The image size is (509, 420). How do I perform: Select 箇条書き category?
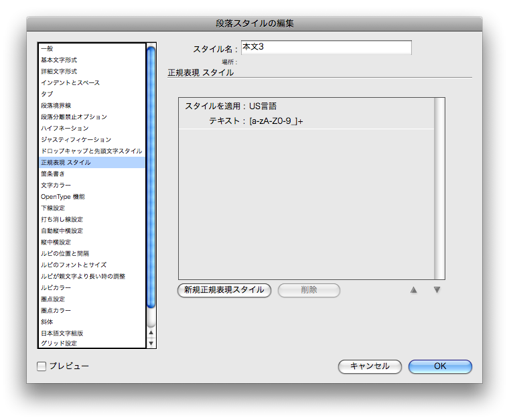click(x=92, y=174)
